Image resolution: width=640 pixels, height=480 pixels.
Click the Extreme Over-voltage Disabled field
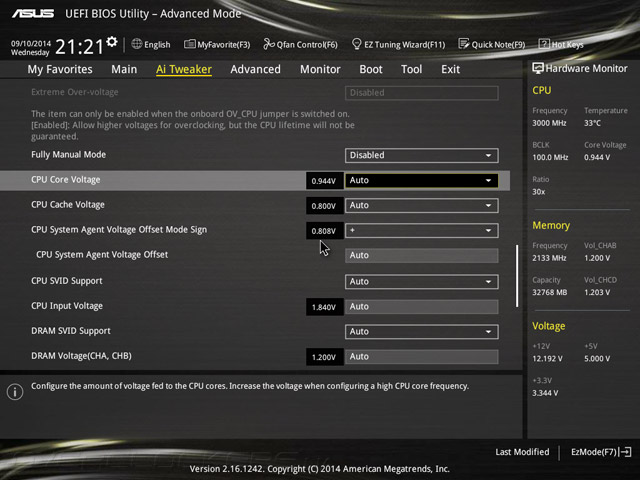(x=422, y=93)
